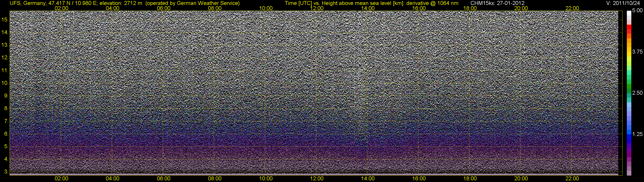Click the 14:00 label on the top time axis

click(368, 8)
